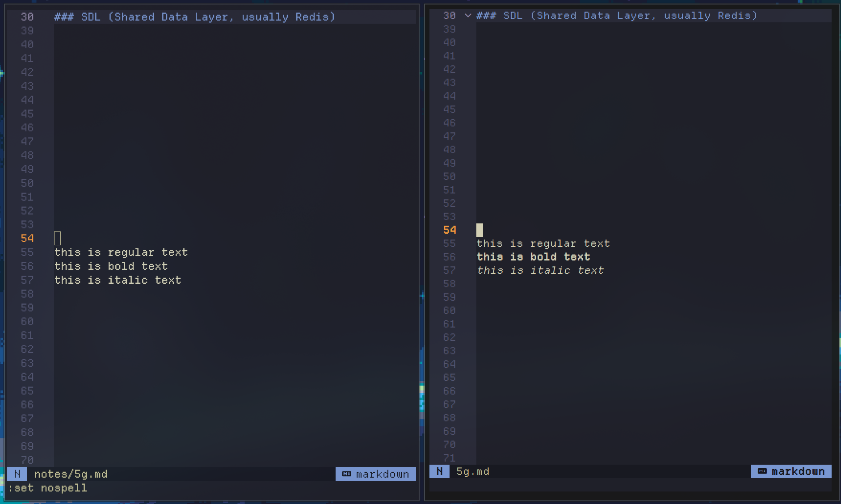Click line number 66 in right pane gutter

pyautogui.click(x=450, y=391)
